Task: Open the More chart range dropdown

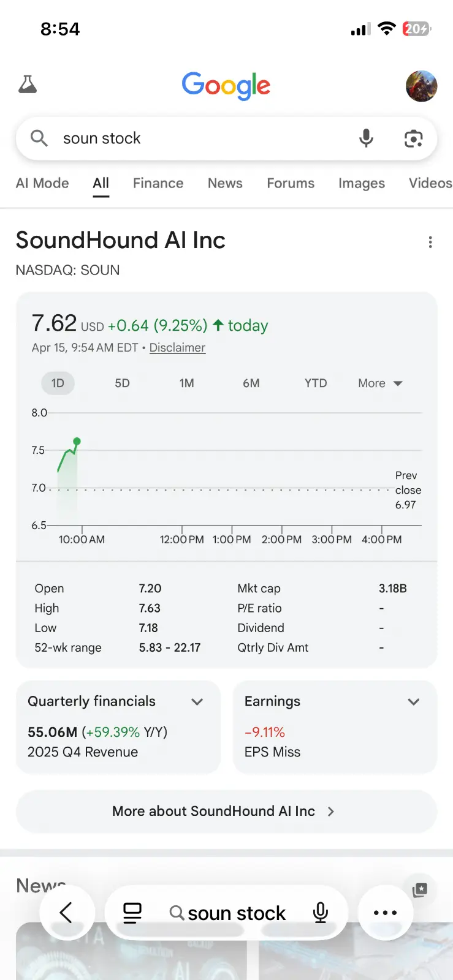Action: click(x=380, y=383)
